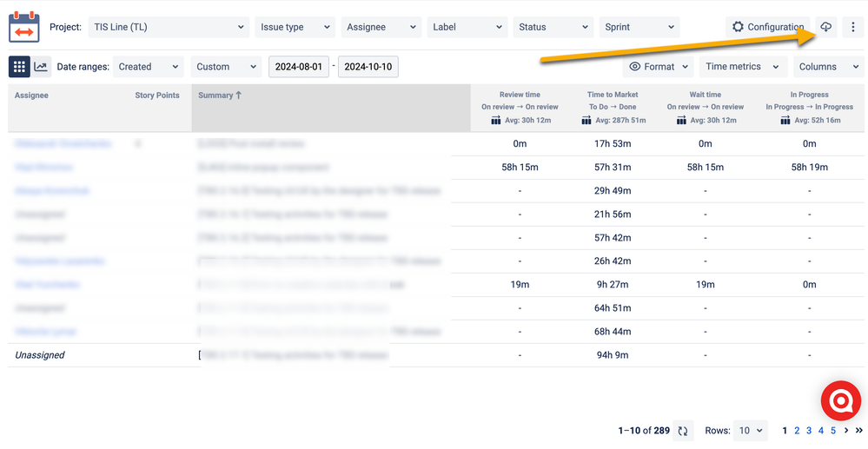
Task: Change the Rows per page selector
Action: pos(750,430)
